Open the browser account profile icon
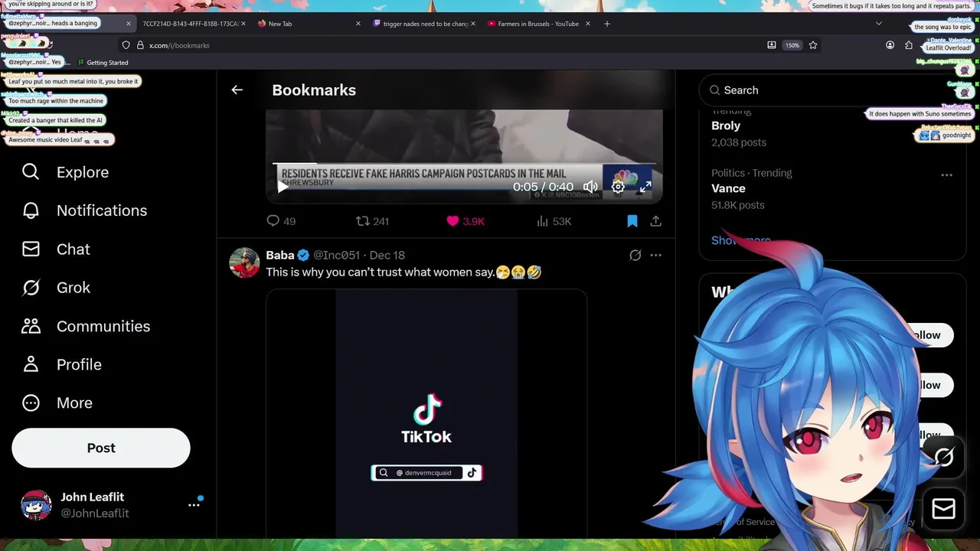This screenshot has width=980, height=551. pos(890,45)
